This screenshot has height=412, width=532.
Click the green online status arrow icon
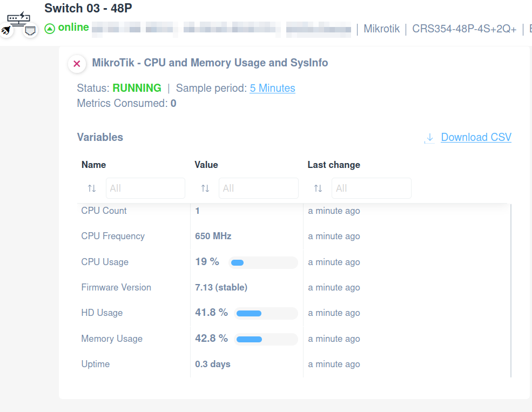point(50,29)
